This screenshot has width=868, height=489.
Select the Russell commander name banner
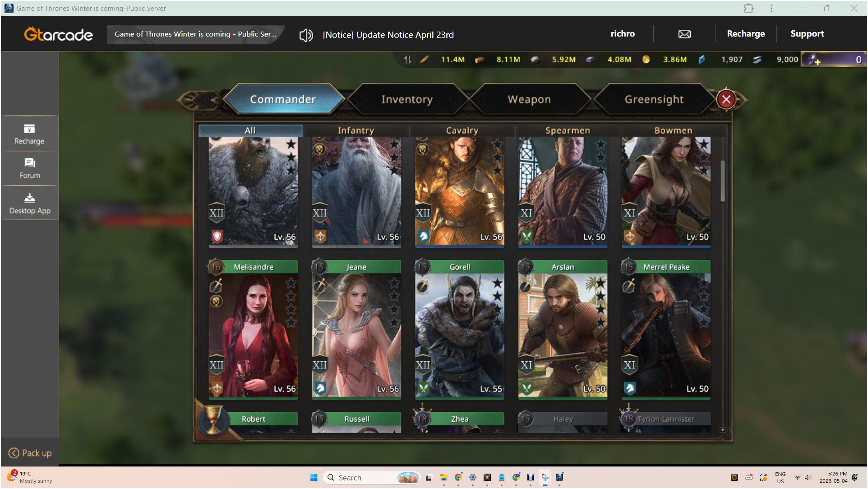click(356, 419)
